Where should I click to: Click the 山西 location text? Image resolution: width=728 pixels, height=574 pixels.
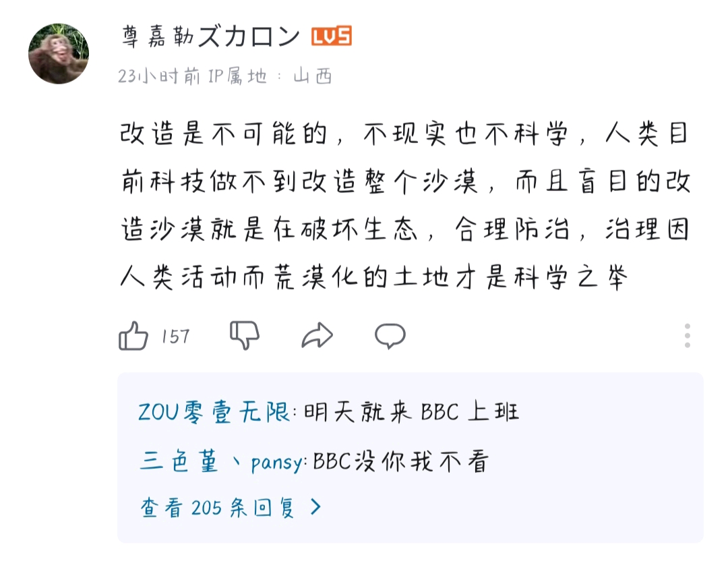click(x=313, y=77)
